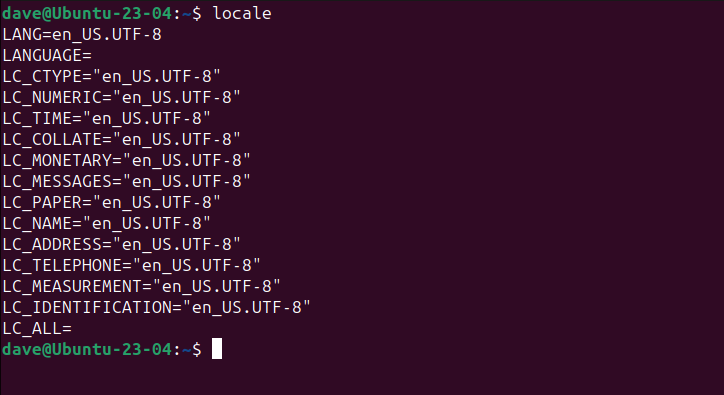724x395 pixels.
Task: Click the empty LC_ALL= line
Action: [x=37, y=328]
